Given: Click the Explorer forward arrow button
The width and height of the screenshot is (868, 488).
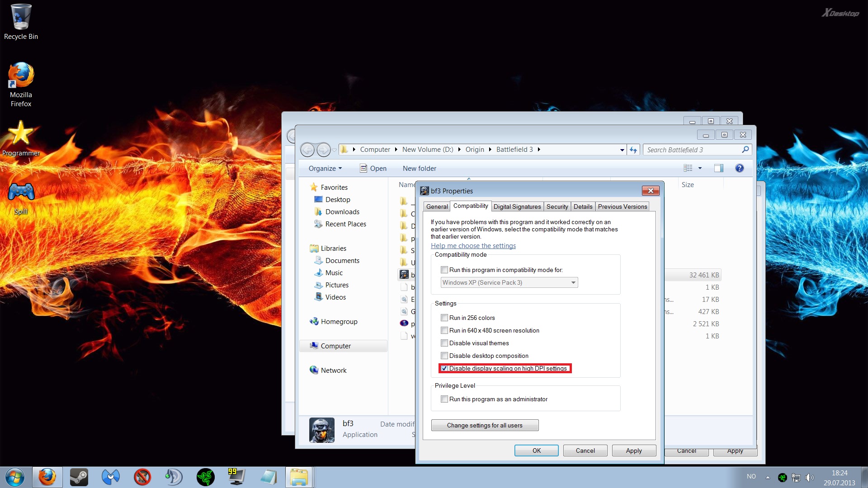Looking at the screenshot, I should click(x=323, y=150).
